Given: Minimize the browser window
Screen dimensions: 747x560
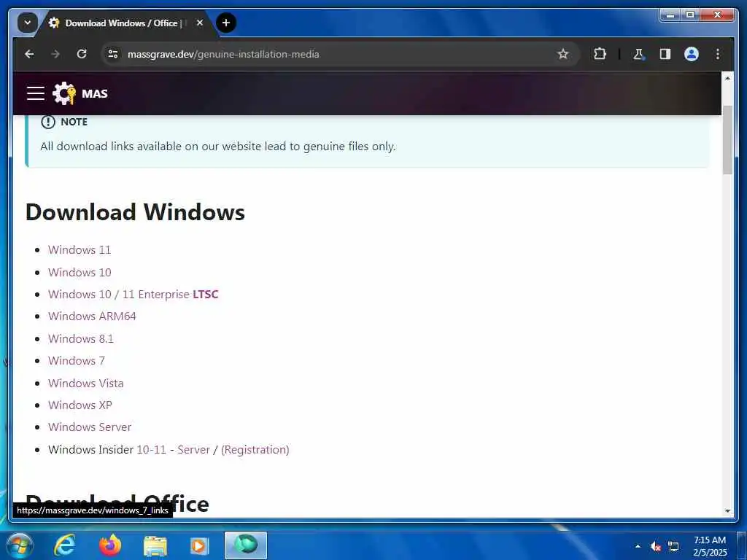Looking at the screenshot, I should click(671, 15).
